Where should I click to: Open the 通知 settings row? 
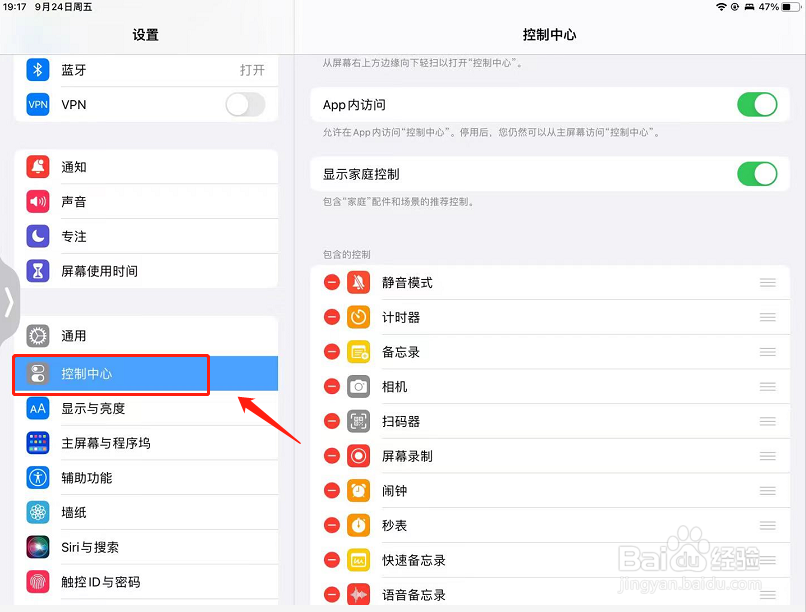146,167
